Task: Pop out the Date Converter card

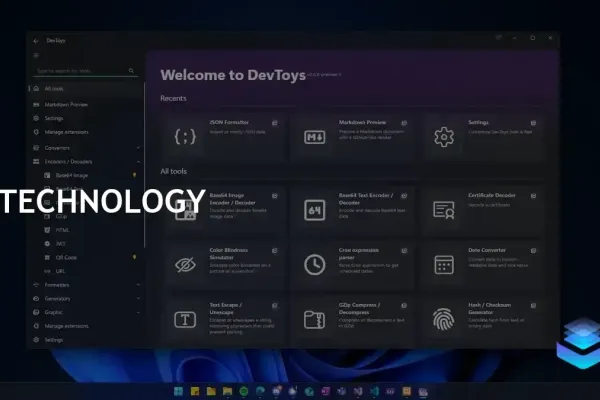Action: coord(533,251)
